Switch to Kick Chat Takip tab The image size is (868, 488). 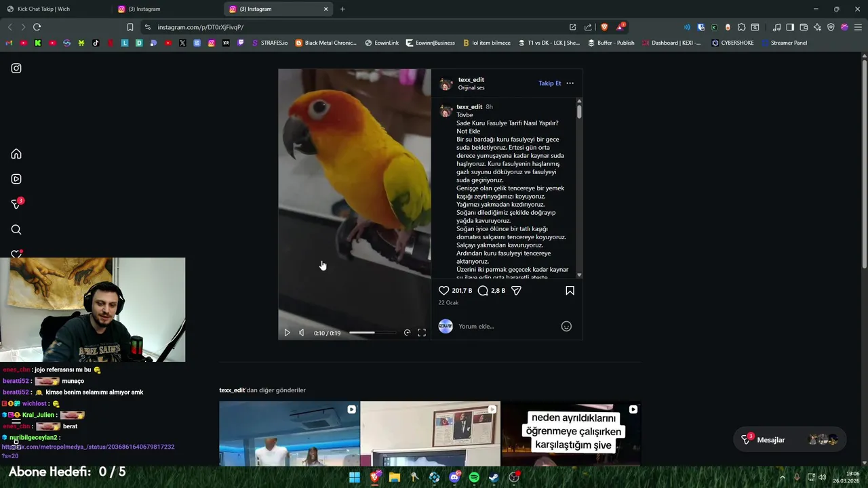click(x=54, y=9)
